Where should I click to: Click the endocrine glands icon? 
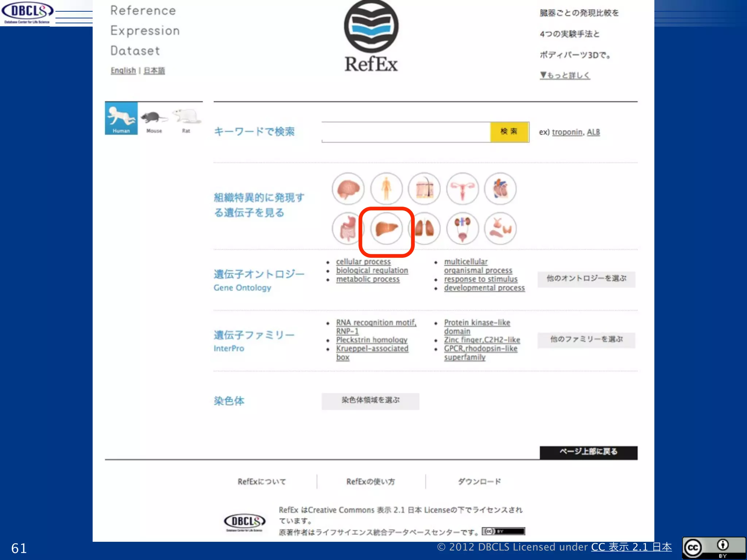[500, 229]
